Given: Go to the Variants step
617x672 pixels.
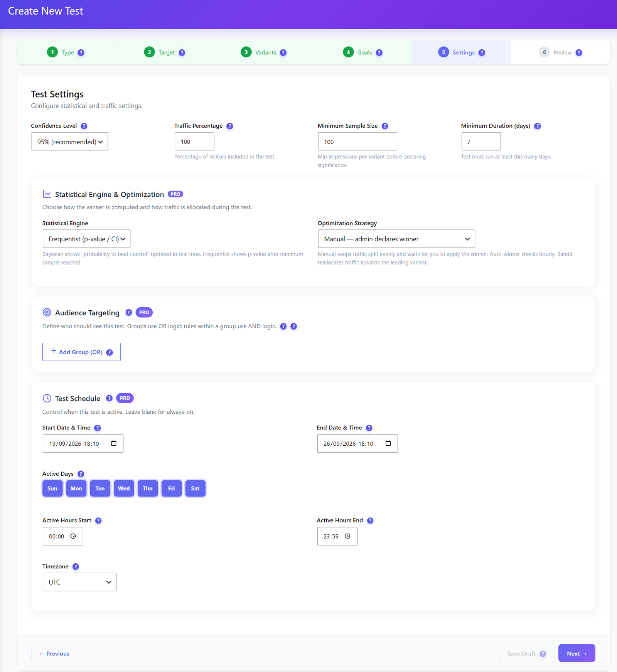Looking at the screenshot, I should point(264,52).
